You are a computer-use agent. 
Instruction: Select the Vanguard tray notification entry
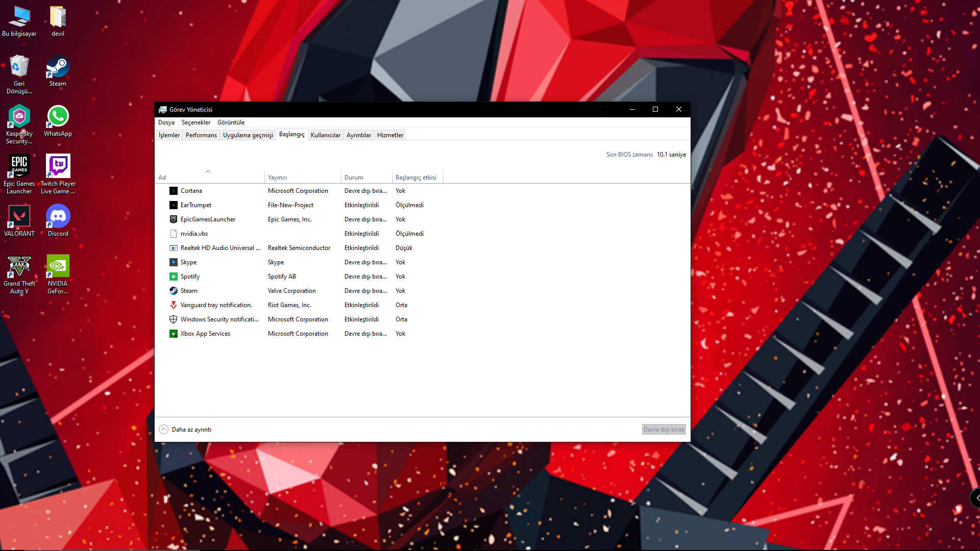[x=216, y=305]
